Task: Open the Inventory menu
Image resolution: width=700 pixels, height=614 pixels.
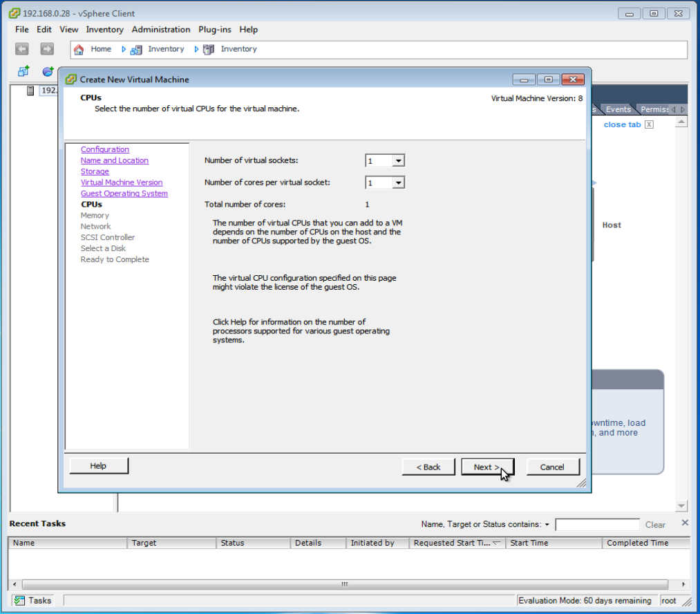Action: 104,30
